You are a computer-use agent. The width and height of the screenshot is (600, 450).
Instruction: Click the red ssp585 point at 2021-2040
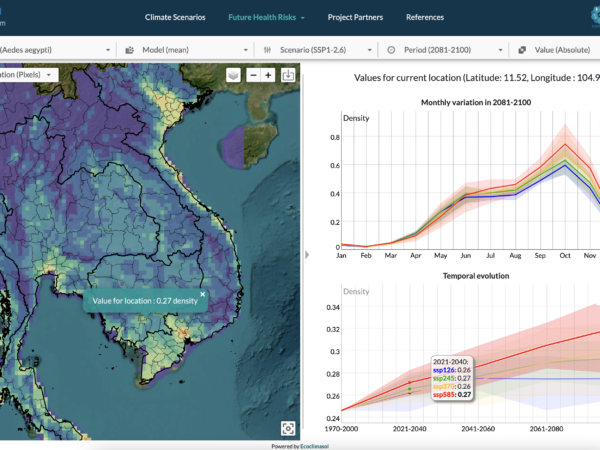click(410, 383)
